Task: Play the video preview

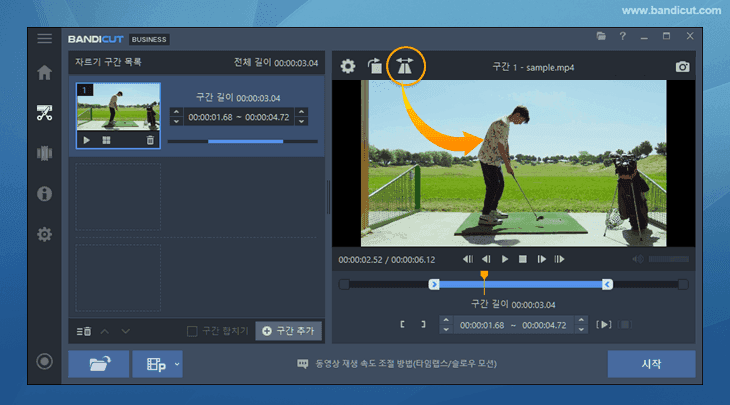Action: tap(505, 259)
